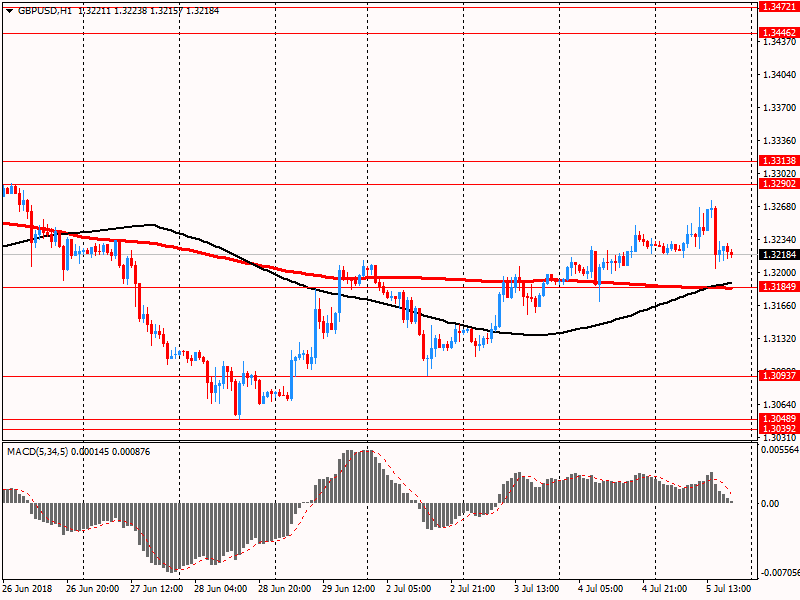Viewport: 800px width, 600px height.
Task: Click the 28 Jun 04:00 time label
Action: (x=220, y=589)
